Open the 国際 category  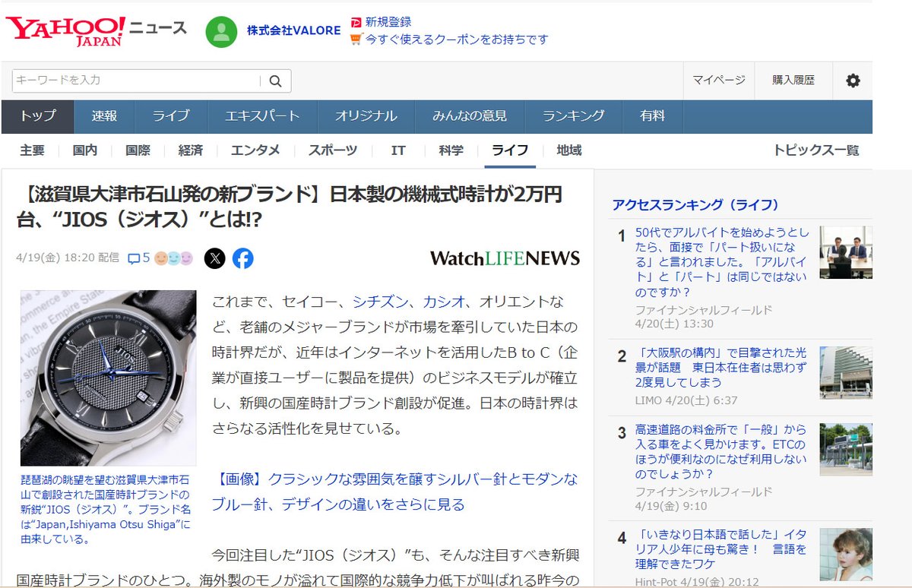coord(138,150)
